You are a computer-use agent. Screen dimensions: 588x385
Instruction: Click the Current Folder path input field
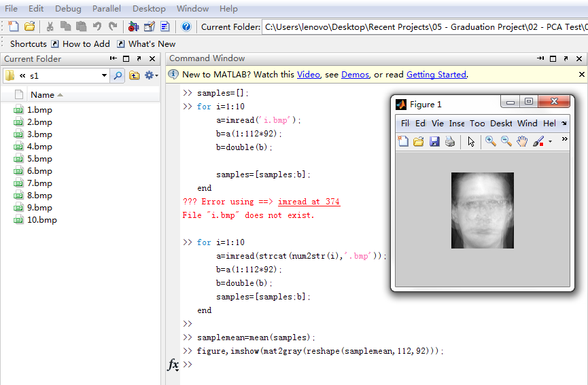[424, 27]
